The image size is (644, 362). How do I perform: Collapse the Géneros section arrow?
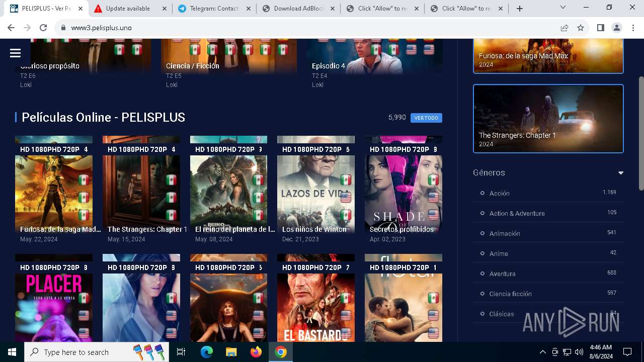pos(620,173)
